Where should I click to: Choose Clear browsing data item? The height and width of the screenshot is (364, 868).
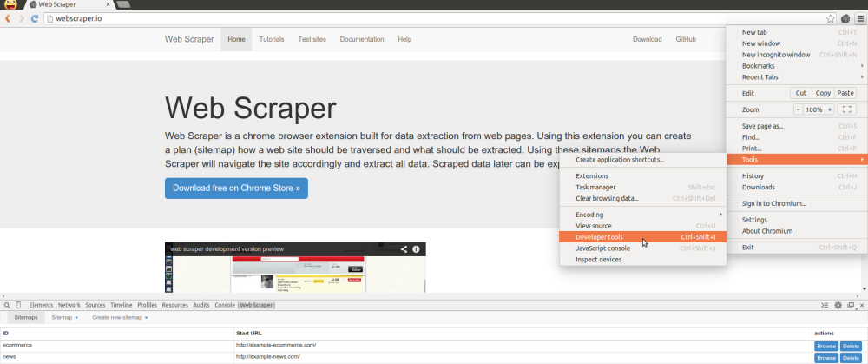642,198
